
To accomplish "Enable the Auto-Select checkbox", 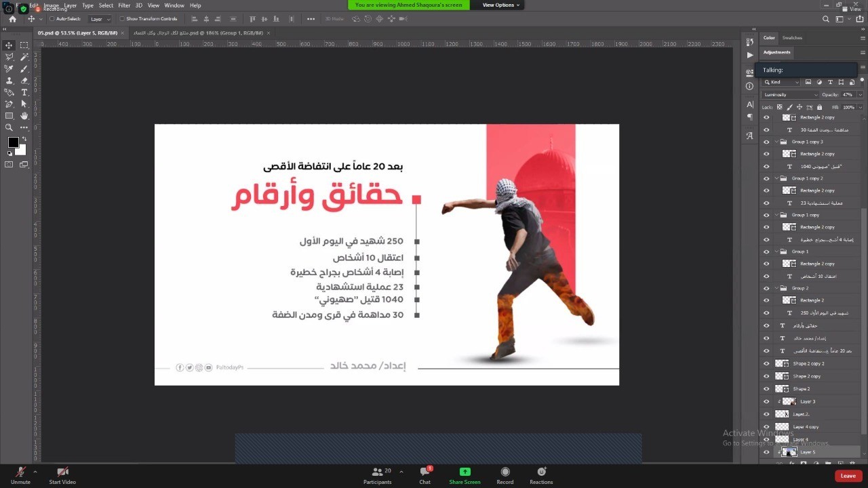I will point(52,19).
